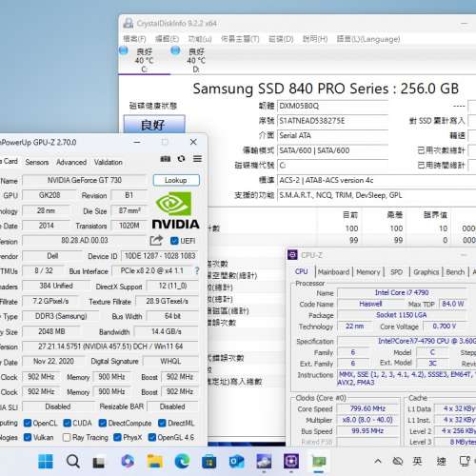The width and height of the screenshot is (476, 476).
Task: Open the 磁碟(D) menu in CrystalDiskInfo
Action: [x=281, y=39]
